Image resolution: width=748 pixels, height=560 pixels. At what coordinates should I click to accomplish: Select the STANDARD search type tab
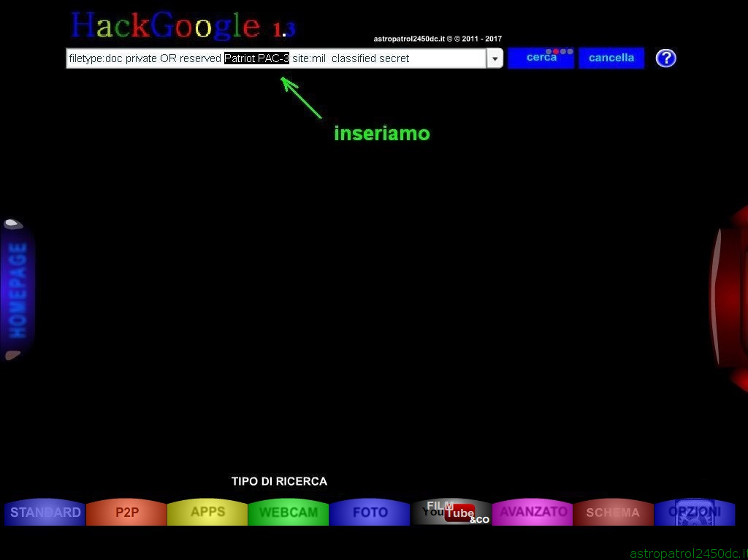point(45,512)
